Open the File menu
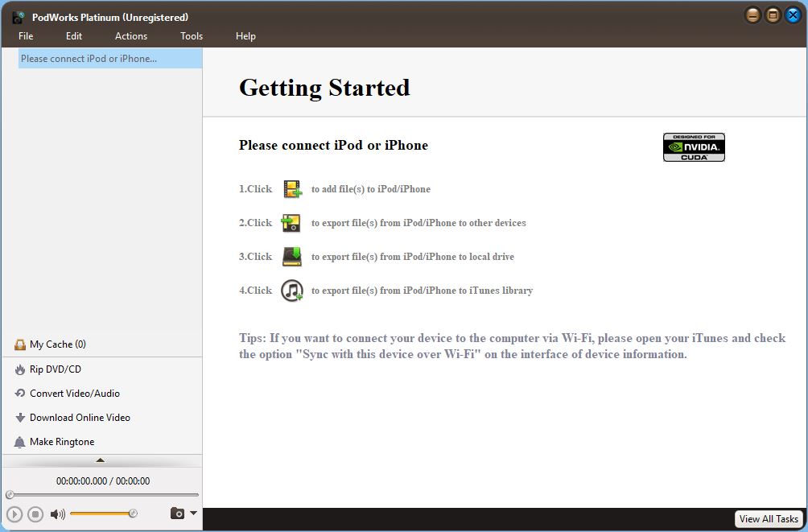 (26, 36)
